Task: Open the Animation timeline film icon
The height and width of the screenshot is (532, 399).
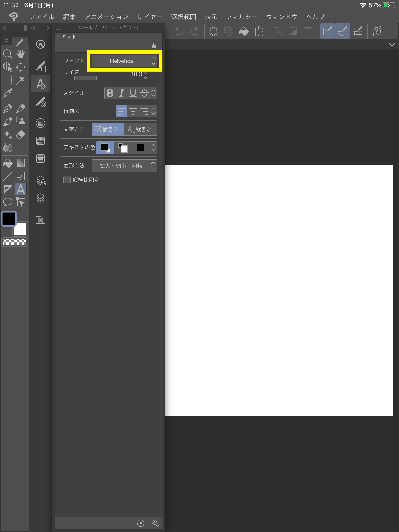Action: click(x=41, y=158)
